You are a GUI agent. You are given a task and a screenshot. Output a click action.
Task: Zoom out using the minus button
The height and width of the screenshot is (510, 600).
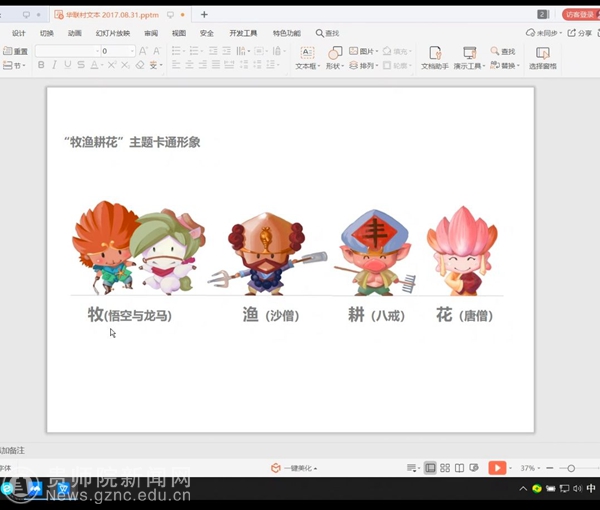(550, 468)
